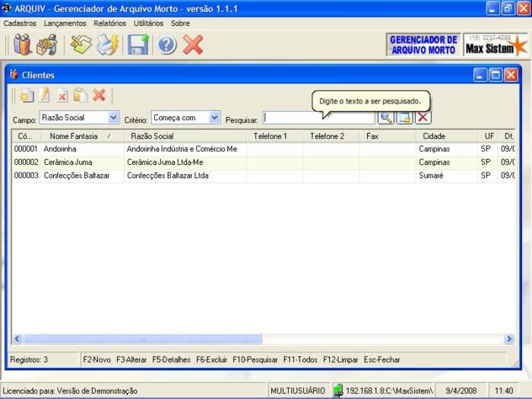
Task: Click the green network icon in status bar
Action: (x=338, y=390)
